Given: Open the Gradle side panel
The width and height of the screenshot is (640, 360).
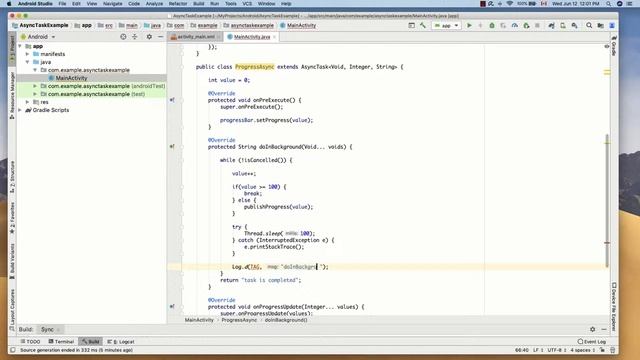Looking at the screenshot, I should coord(613,45).
